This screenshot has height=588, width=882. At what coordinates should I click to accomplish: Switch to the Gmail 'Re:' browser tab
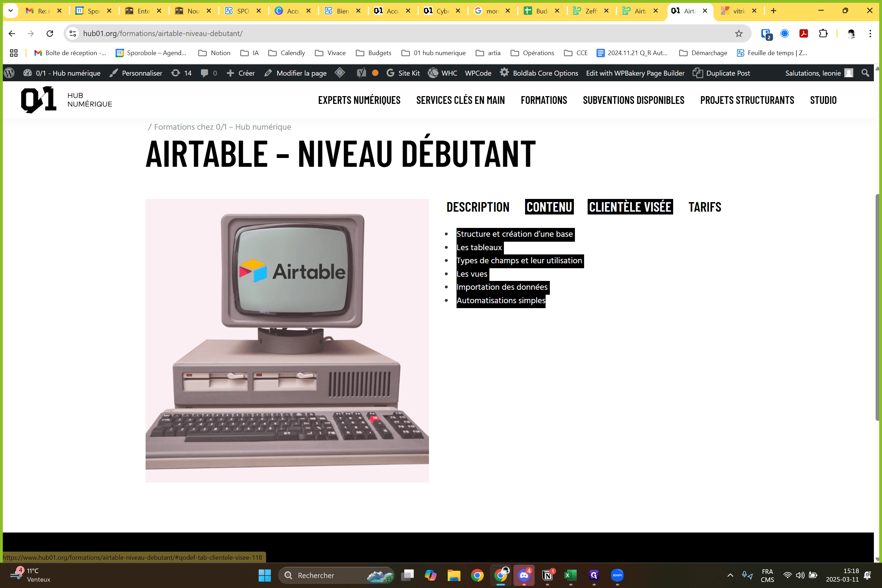click(43, 11)
